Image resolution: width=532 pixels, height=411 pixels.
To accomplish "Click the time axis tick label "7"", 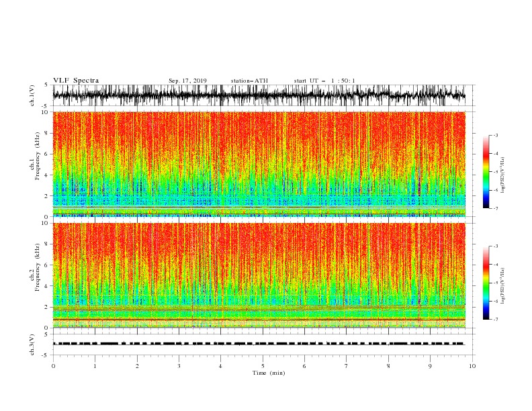I will pyautogui.click(x=347, y=366).
